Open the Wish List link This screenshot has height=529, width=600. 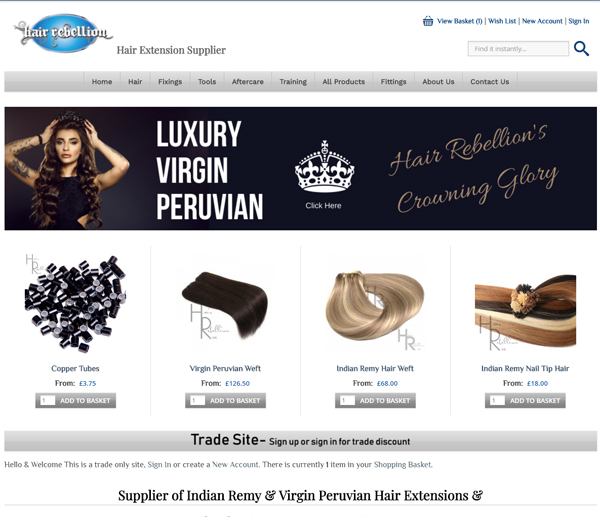(x=502, y=21)
